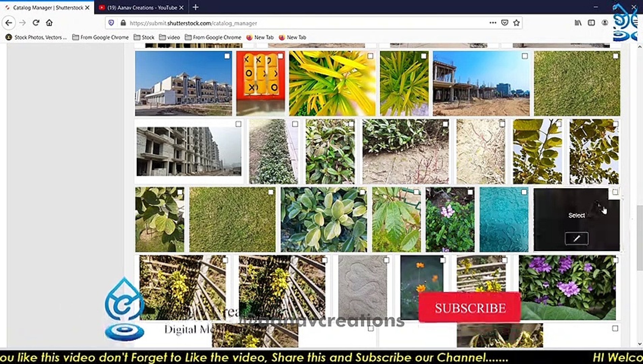
Task: Open the variegated green leaves thumbnail
Action: [x=324, y=219]
